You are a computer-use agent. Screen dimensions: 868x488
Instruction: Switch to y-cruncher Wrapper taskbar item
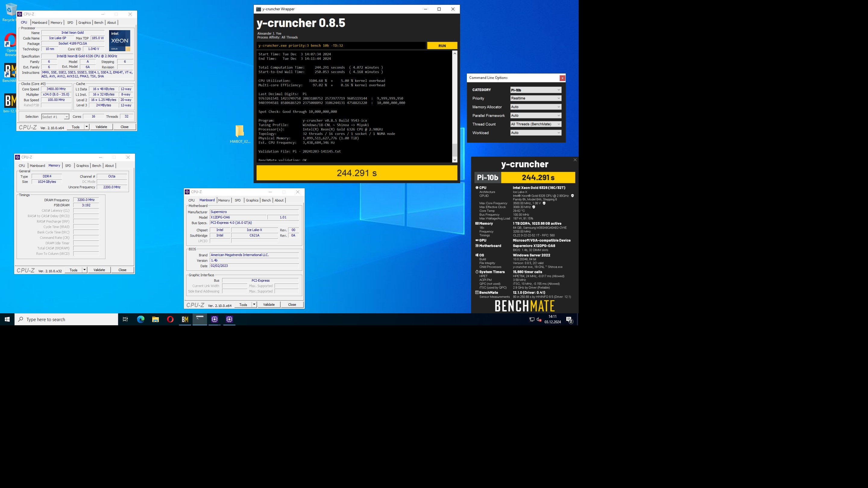tap(200, 319)
